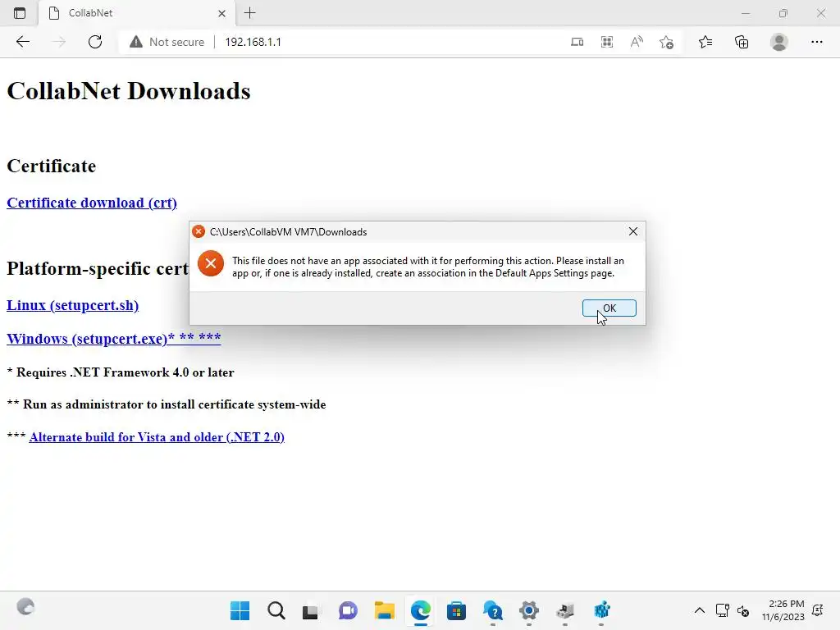Click the Not secure warning icon
The image size is (840, 630).
point(136,42)
